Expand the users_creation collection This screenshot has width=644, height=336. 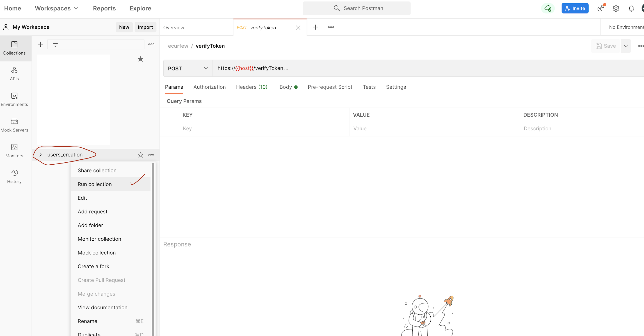pyautogui.click(x=41, y=155)
